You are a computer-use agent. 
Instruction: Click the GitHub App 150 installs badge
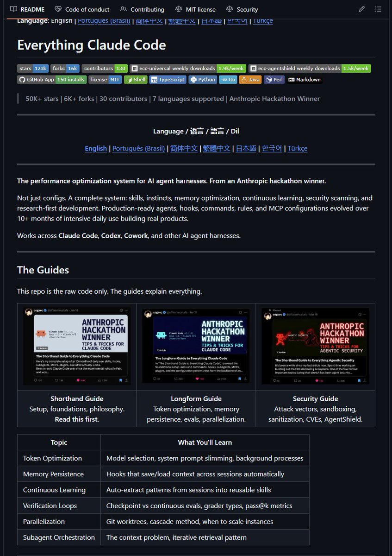[x=52, y=80]
